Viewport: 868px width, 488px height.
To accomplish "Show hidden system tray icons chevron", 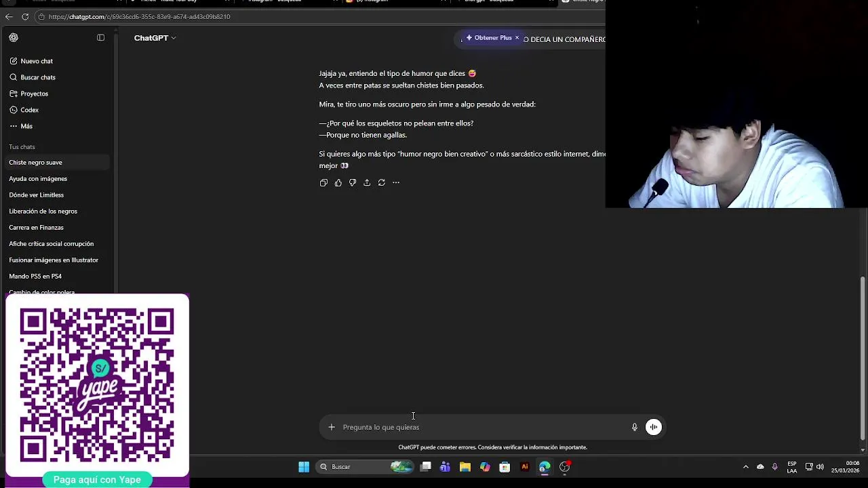I will (746, 467).
